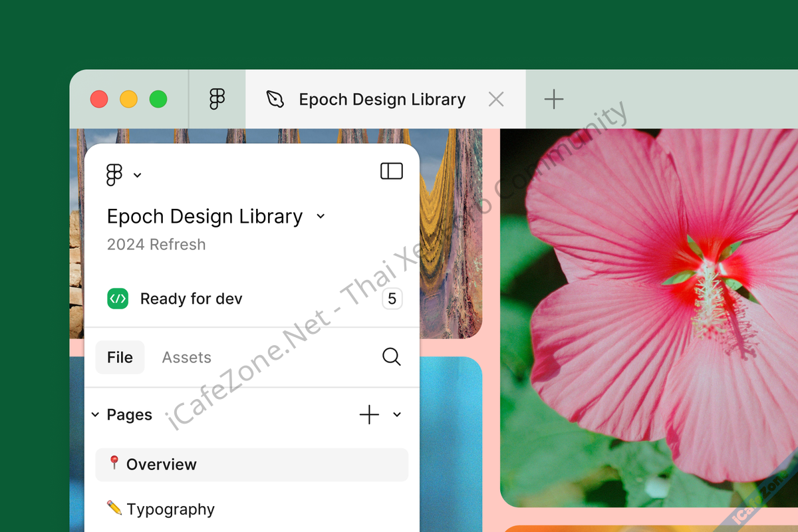Click the Ready for dev count badge 5
This screenshot has height=532, width=798.
pyautogui.click(x=392, y=299)
